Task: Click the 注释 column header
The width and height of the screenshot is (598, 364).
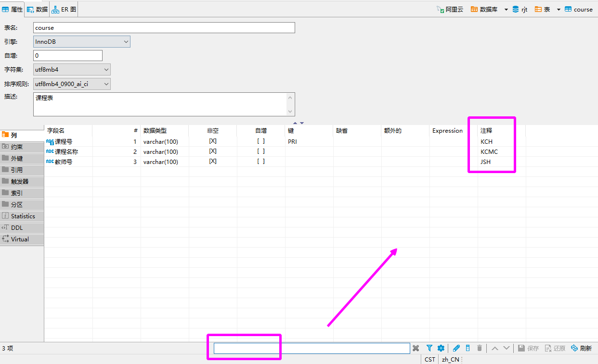Action: click(x=502, y=130)
